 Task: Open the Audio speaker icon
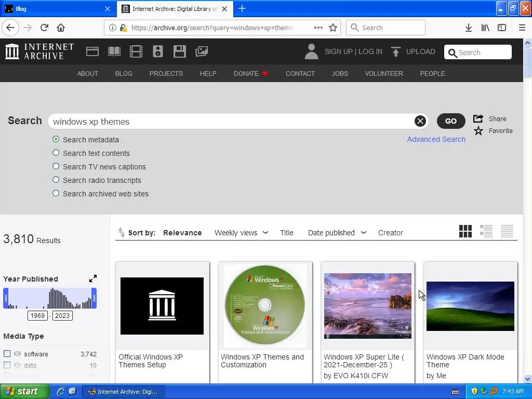click(x=158, y=51)
